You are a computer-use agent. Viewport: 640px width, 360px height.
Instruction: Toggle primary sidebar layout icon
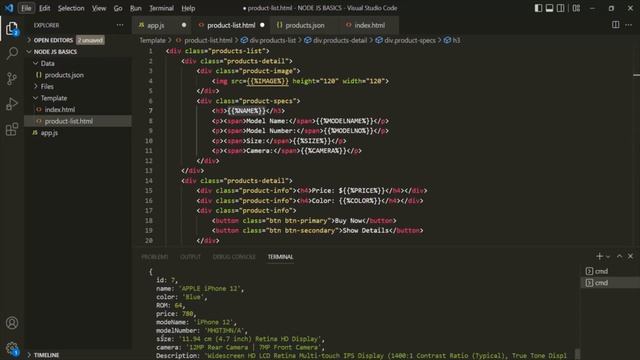(x=538, y=8)
